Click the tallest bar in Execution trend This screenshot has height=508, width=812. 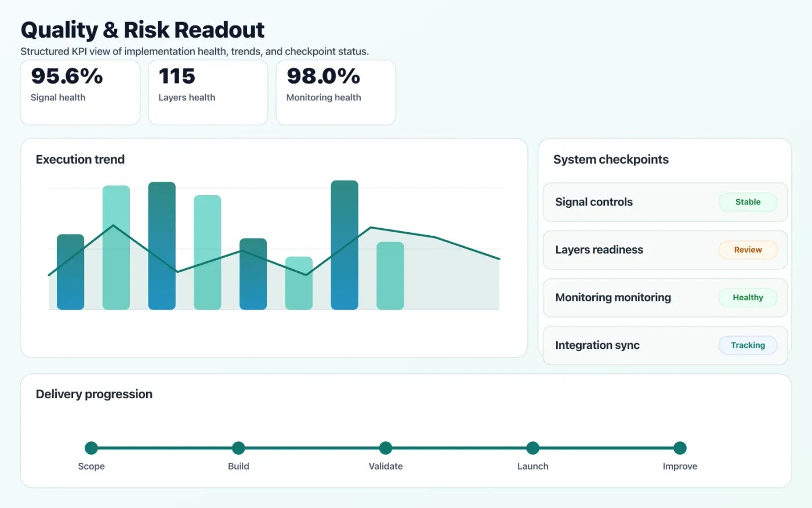345,244
